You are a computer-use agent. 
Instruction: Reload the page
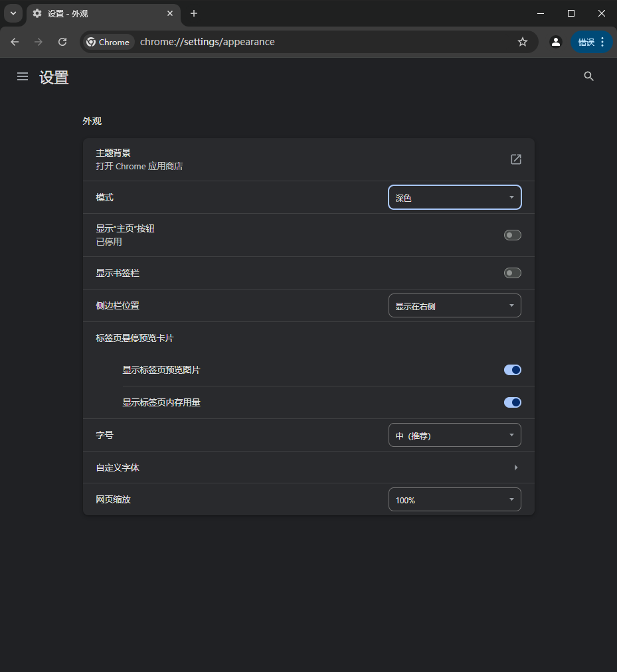(x=62, y=41)
